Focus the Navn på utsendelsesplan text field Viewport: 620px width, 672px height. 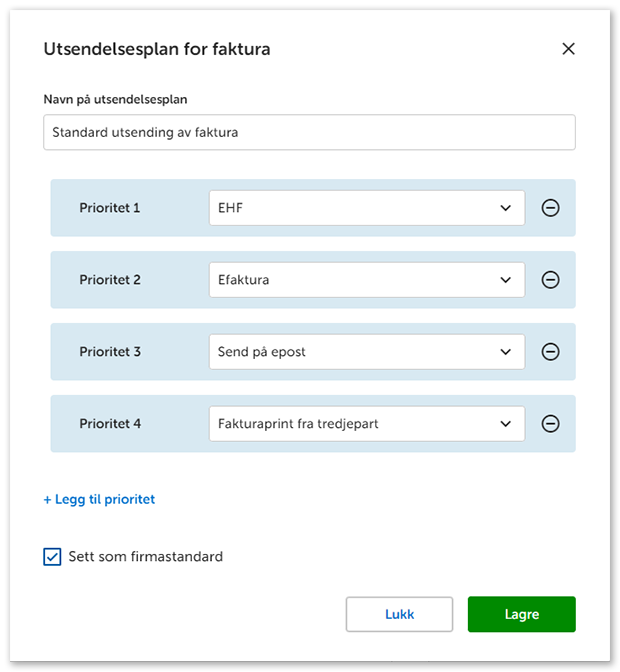[309, 132]
